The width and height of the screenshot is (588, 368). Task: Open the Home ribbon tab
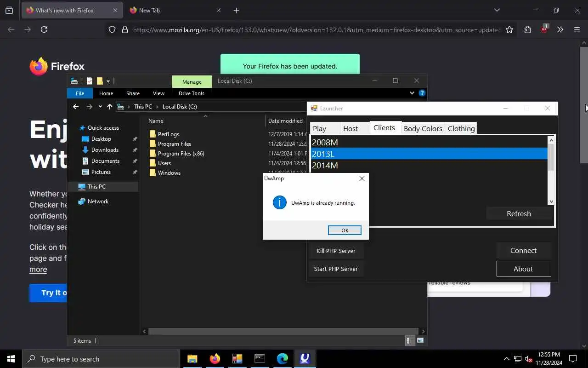point(106,93)
